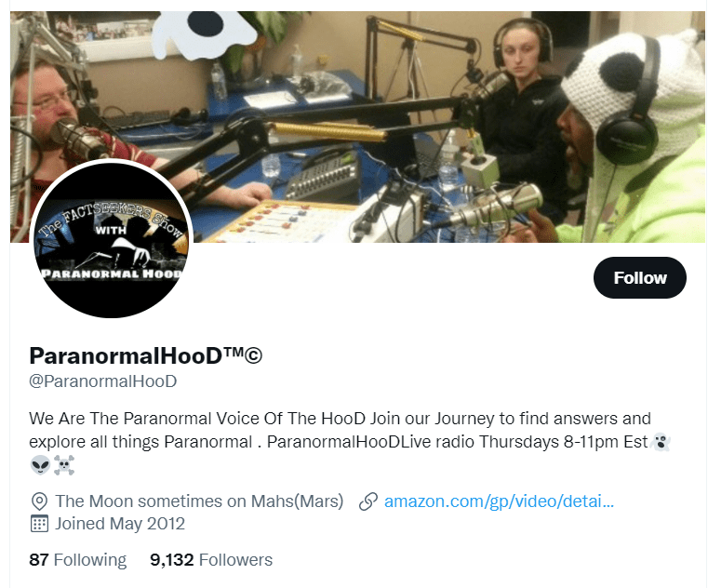Click the @ParanormalHooD handle

pyautogui.click(x=103, y=381)
